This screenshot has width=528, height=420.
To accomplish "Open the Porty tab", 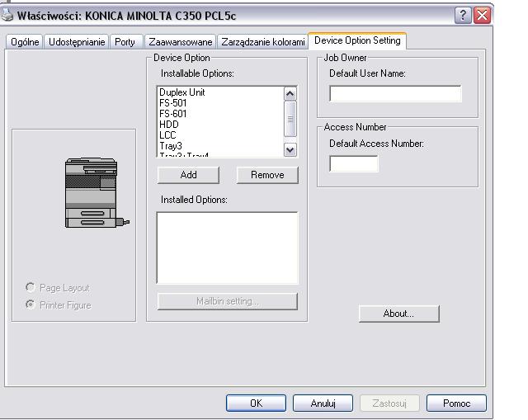I will pyautogui.click(x=125, y=42).
